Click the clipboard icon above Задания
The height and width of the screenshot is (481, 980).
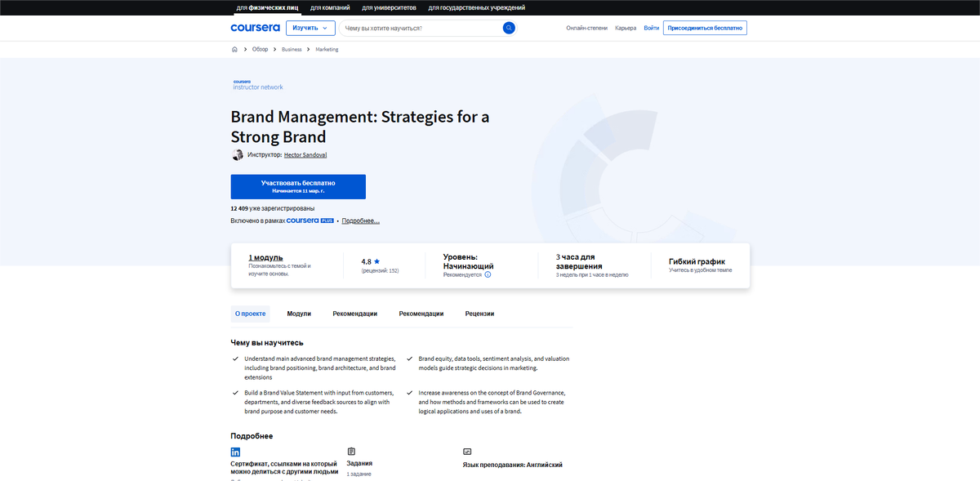coord(351,451)
